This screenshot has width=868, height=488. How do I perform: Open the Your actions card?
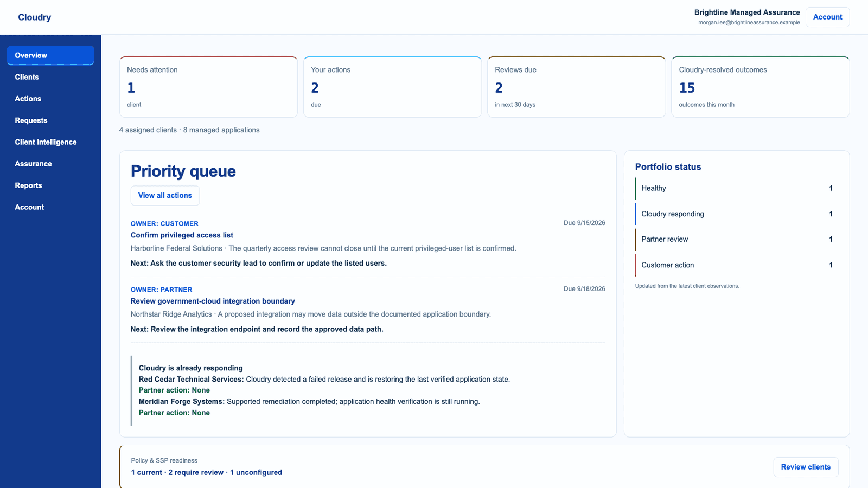coord(392,87)
